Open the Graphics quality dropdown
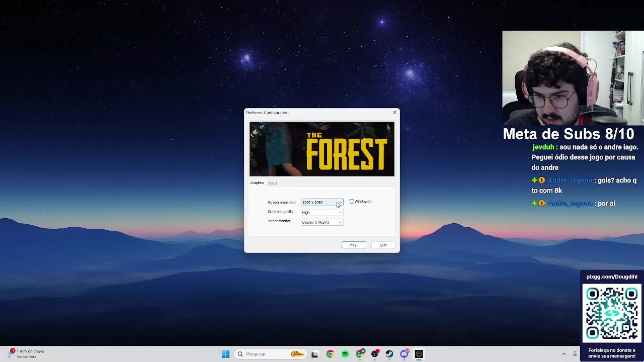644x362 pixels. pyautogui.click(x=322, y=212)
